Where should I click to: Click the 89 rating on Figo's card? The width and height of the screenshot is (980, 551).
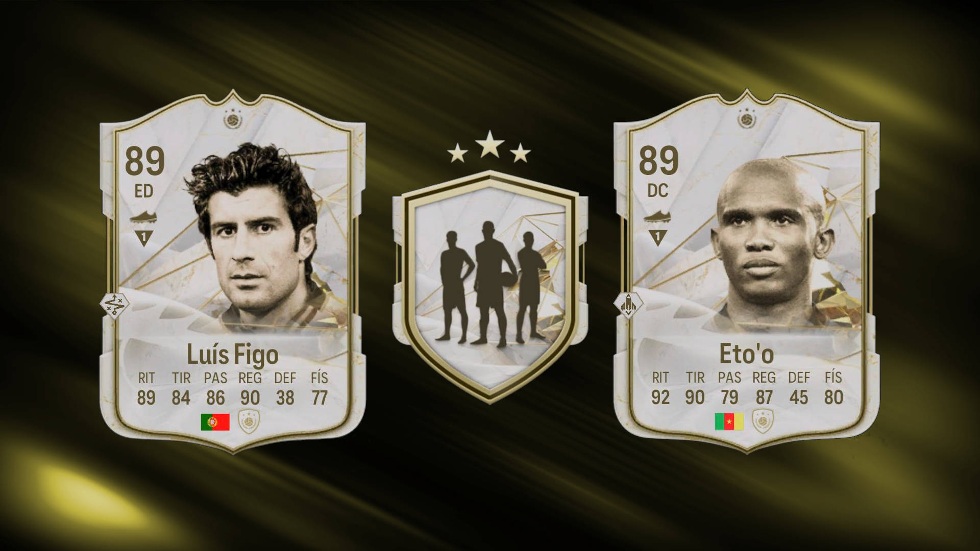click(x=144, y=161)
